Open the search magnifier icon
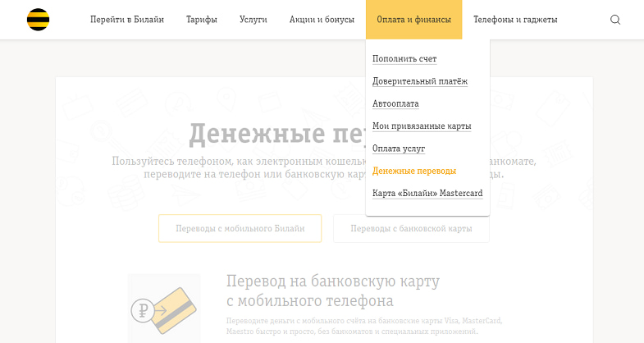Image resolution: width=644 pixels, height=343 pixels. pos(614,20)
